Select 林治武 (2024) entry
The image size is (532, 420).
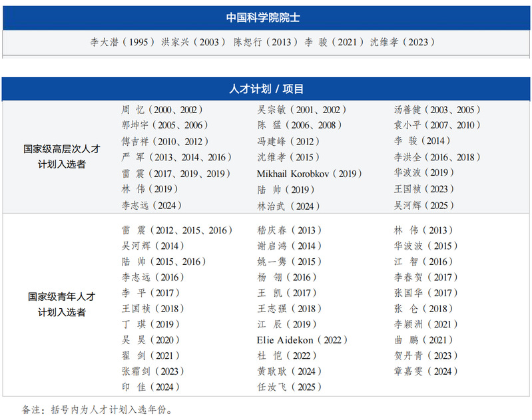(x=288, y=206)
